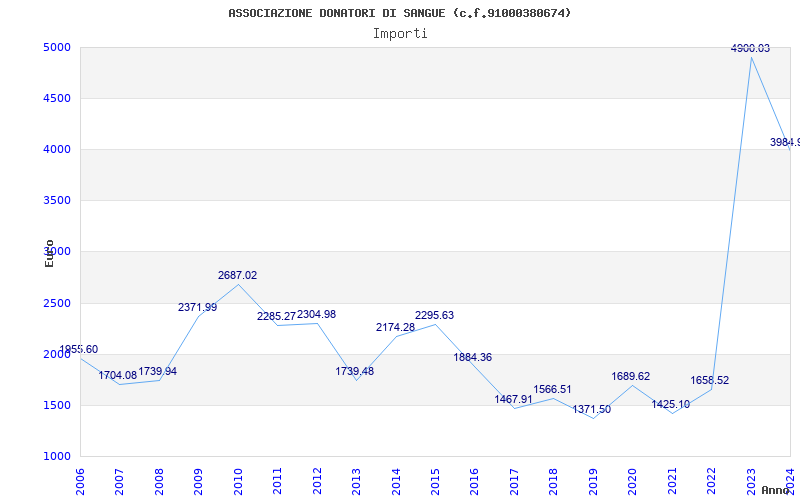Click the 2014 year label
Image resolution: width=800 pixels, height=500 pixels.
coord(396,482)
